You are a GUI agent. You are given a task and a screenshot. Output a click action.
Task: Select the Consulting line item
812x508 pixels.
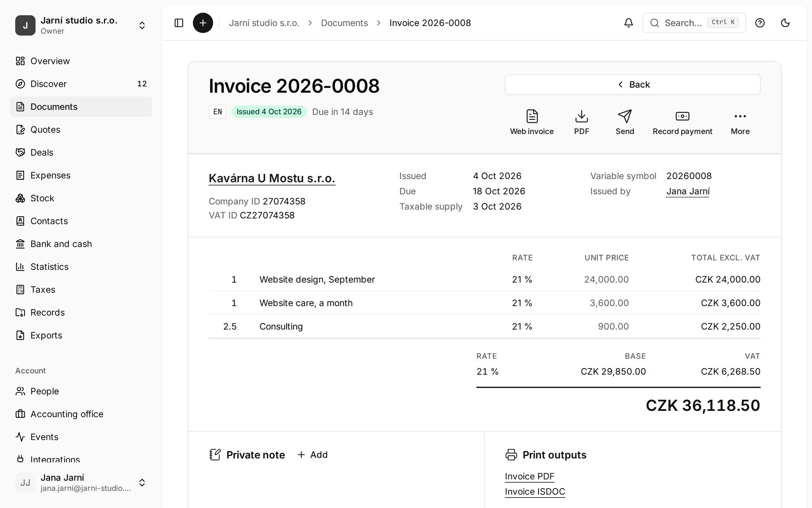(x=485, y=326)
